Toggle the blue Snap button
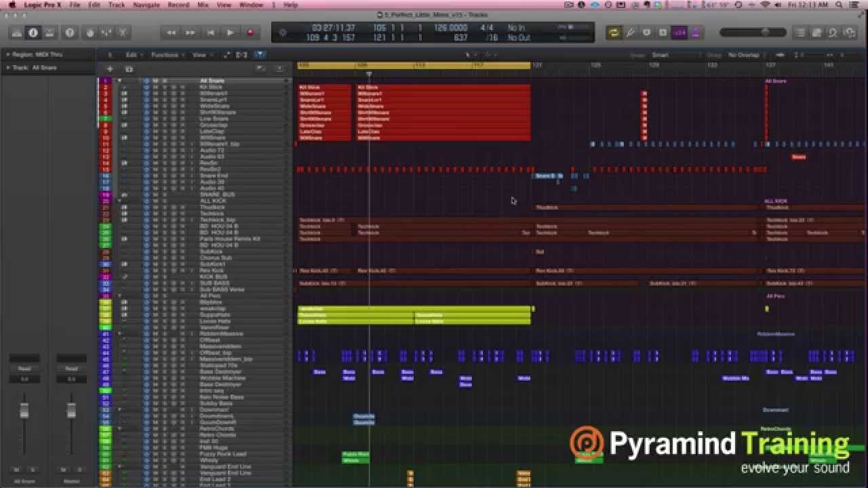Screen dimensions: 868x488 pos(260,55)
